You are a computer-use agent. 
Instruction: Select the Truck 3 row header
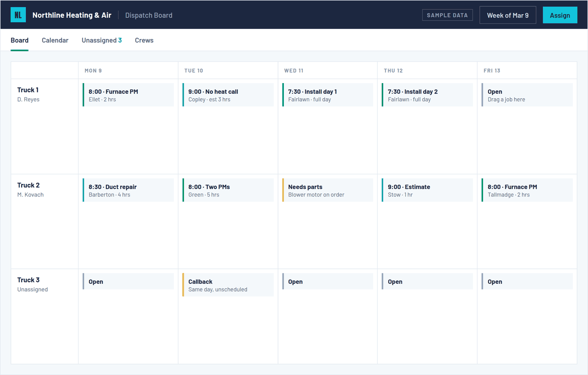tap(45, 316)
